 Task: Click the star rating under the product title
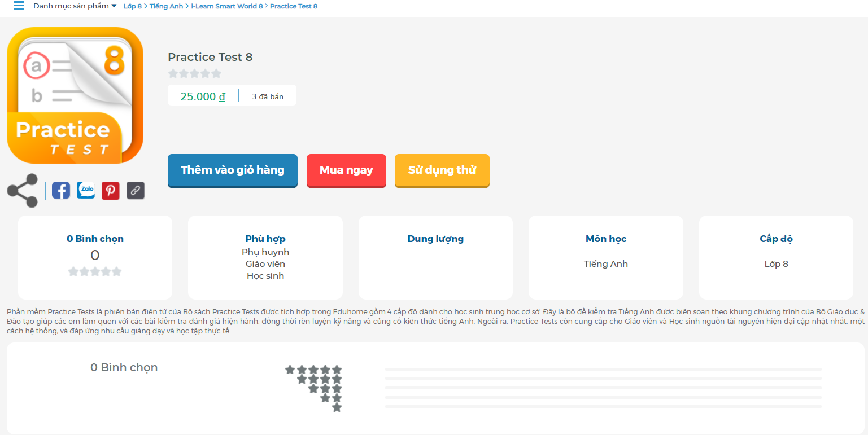point(195,73)
